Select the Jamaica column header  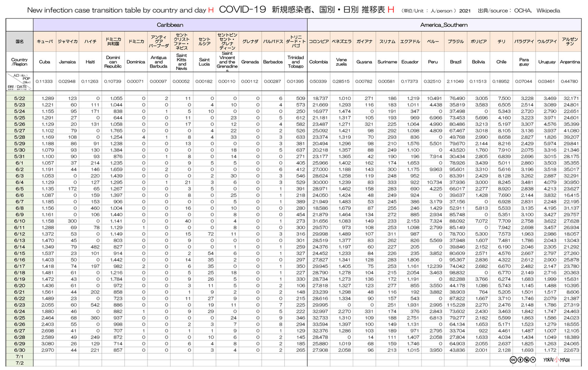pyautogui.click(x=67, y=62)
